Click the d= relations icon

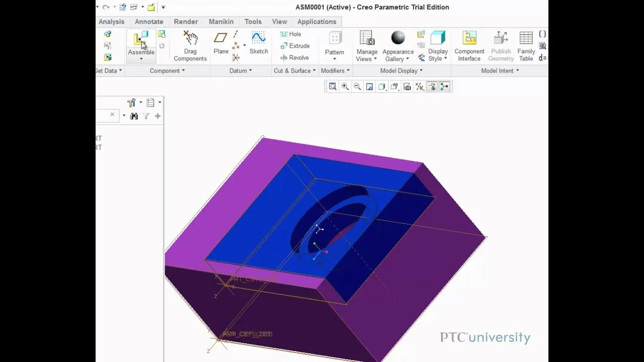pyautogui.click(x=542, y=58)
